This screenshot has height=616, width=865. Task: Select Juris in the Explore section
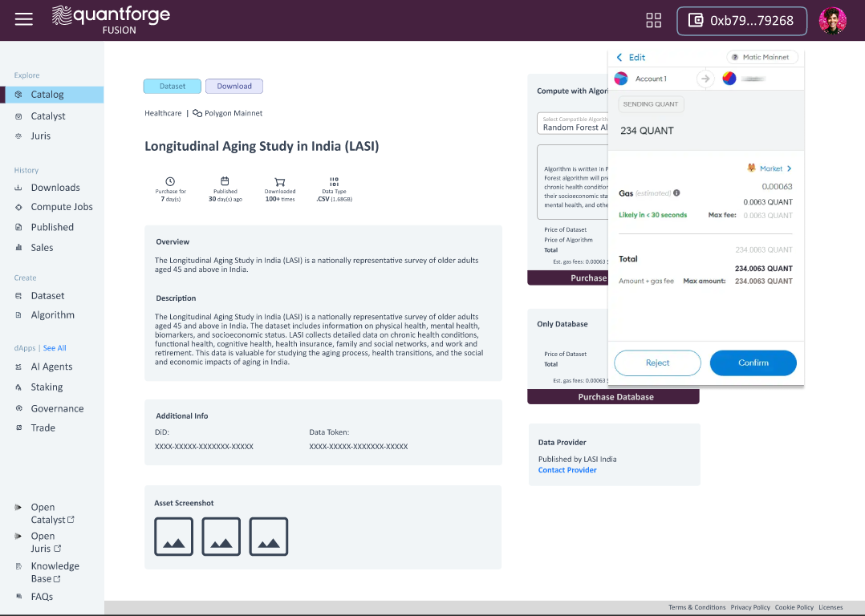click(x=43, y=136)
